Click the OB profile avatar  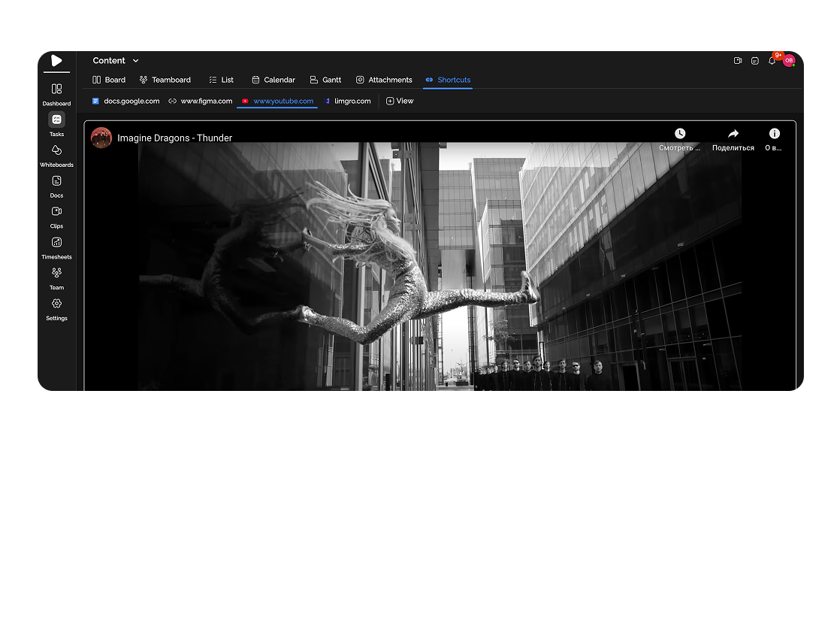click(x=789, y=60)
